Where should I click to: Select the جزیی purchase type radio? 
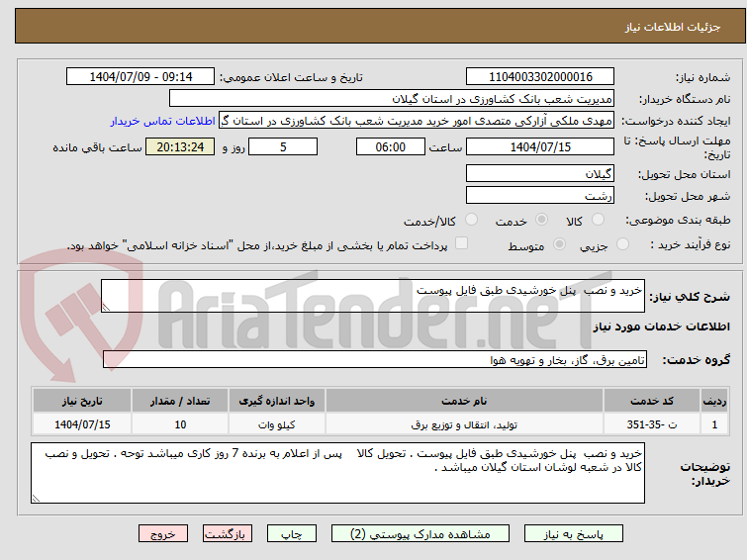pyautogui.click(x=622, y=244)
